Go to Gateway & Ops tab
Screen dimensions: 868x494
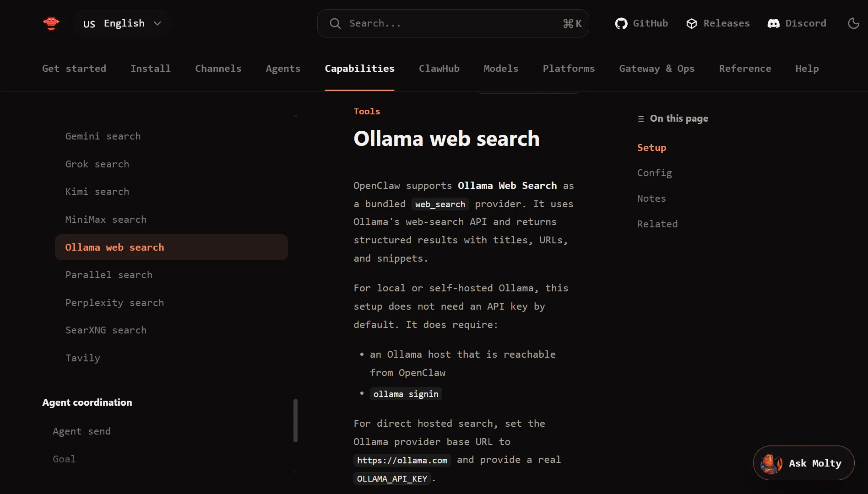pyautogui.click(x=656, y=69)
